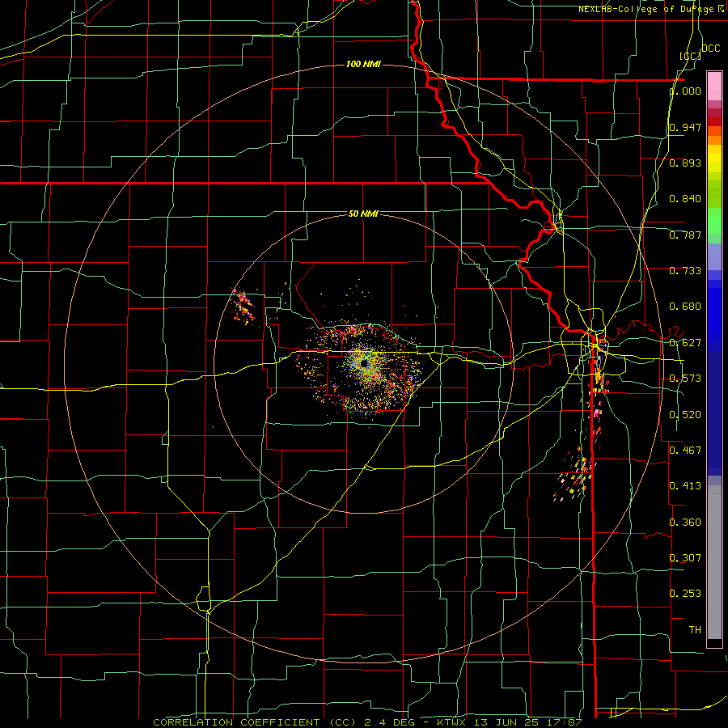Image resolution: width=728 pixels, height=728 pixels.
Task: Click the 0.733 value on the color scale
Action: 685,271
